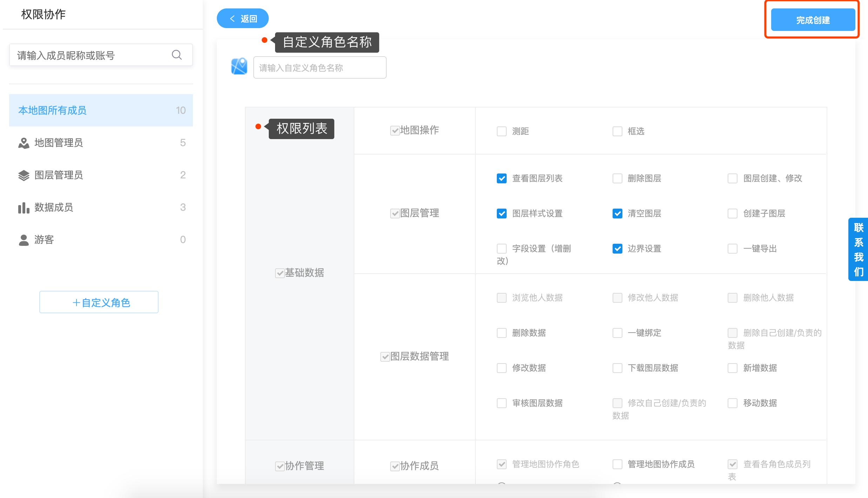Click the 删除他人数据 checkbox
The height and width of the screenshot is (498, 868).
pyautogui.click(x=733, y=298)
